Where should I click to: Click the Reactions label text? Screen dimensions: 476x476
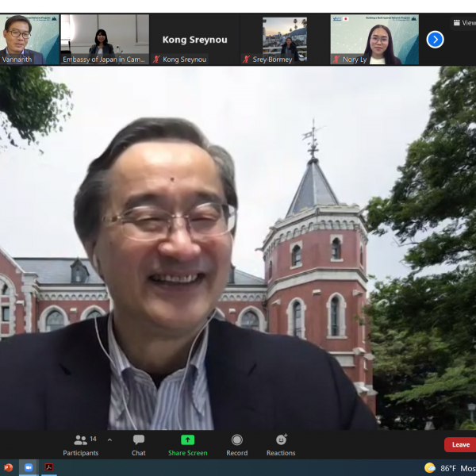[281, 453]
